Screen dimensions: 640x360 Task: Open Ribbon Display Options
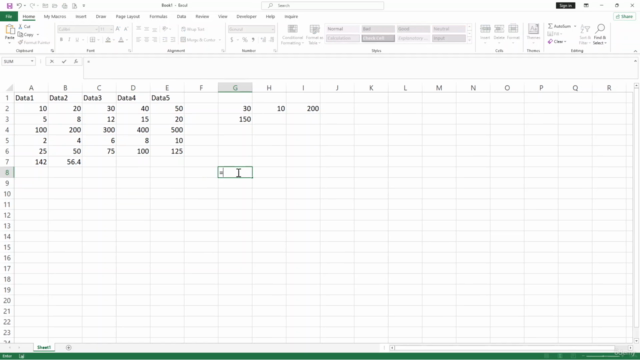(x=586, y=5)
